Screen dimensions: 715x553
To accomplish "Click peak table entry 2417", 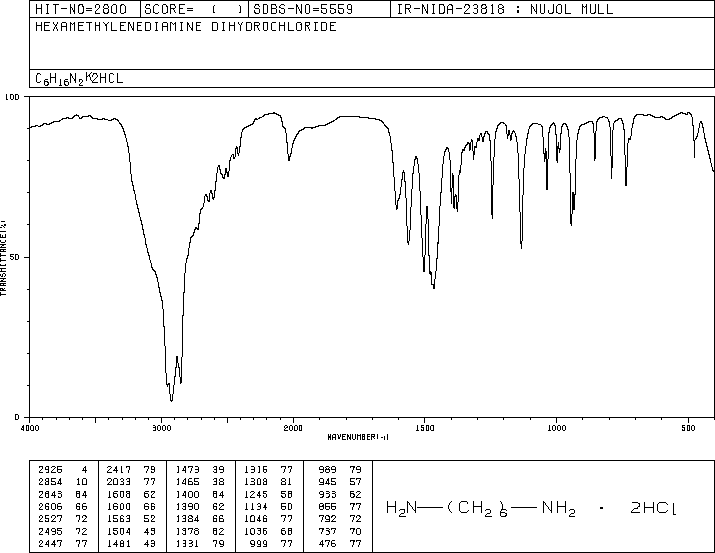I will (x=119, y=470).
